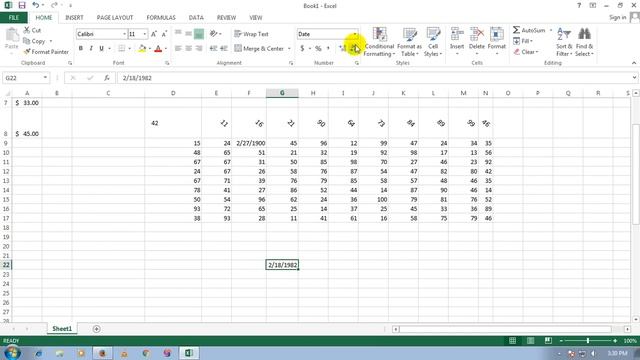Open Excel from the Windows taskbar
This screenshot has height=360, width=640.
(189, 353)
